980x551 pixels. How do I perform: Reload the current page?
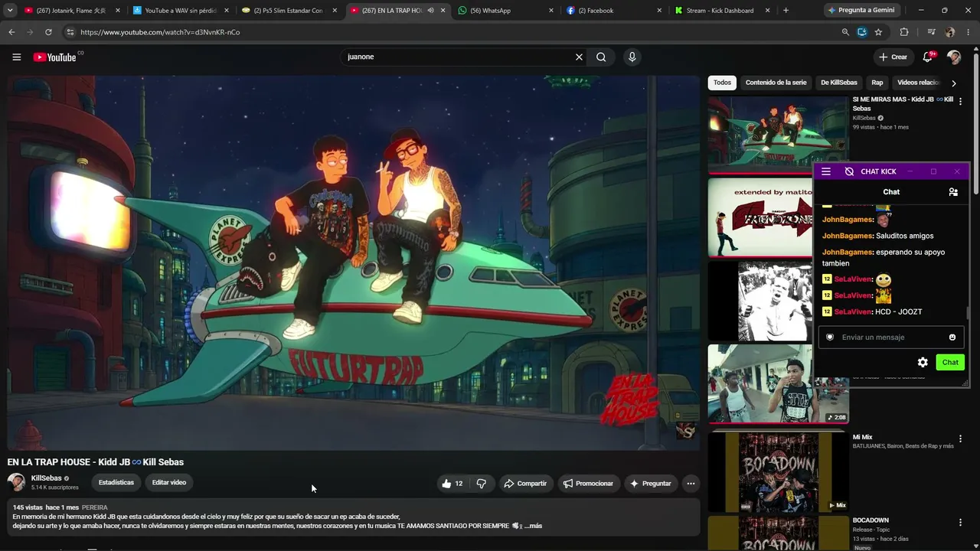tap(48, 32)
